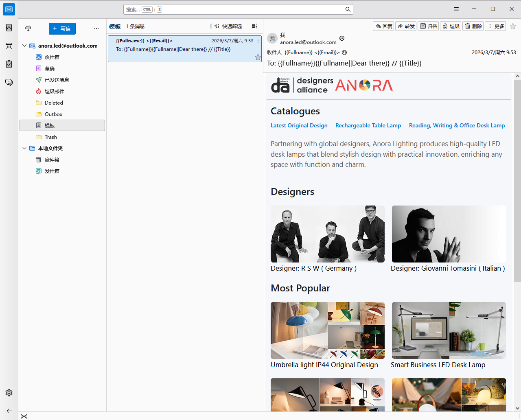Screen dimensions: 521x420
Task: Open message list display options icon
Action: 254,26
